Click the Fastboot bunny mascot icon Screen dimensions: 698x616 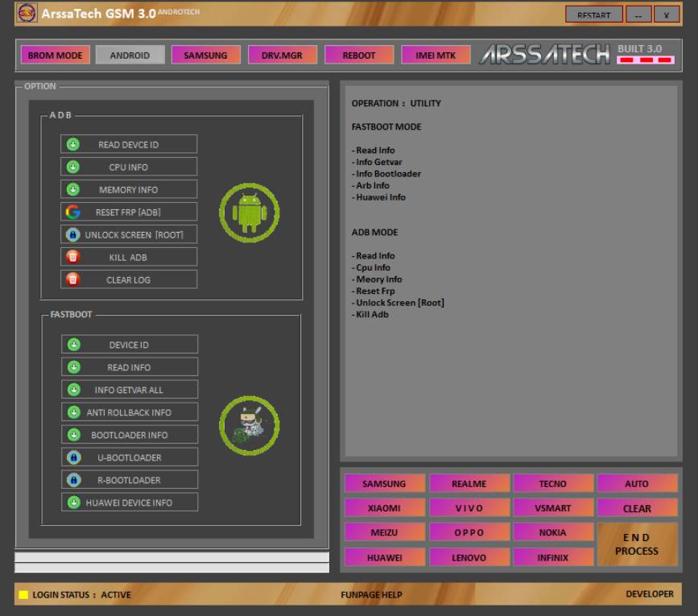[x=250, y=424]
